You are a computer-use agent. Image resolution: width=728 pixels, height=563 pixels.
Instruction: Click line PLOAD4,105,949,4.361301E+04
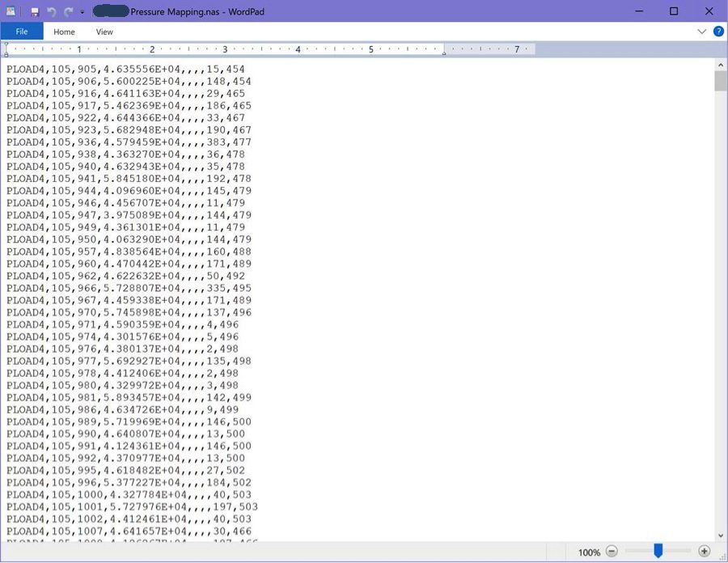(x=125, y=227)
